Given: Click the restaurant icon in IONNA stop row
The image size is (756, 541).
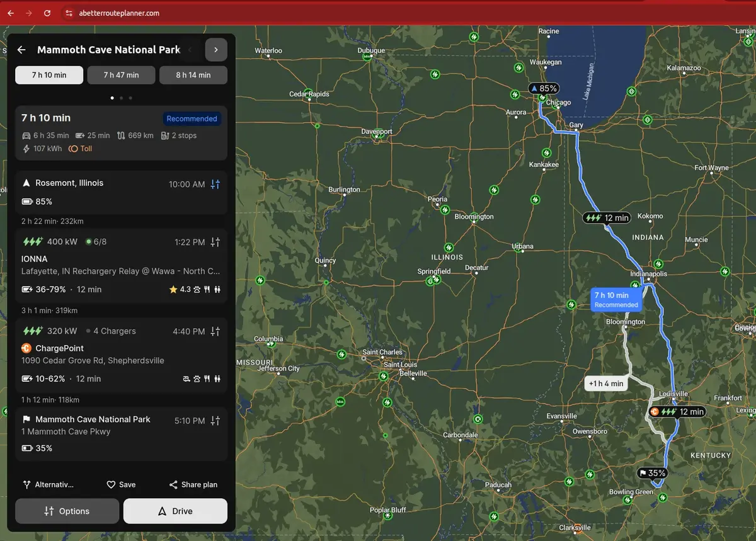Looking at the screenshot, I should tap(207, 290).
